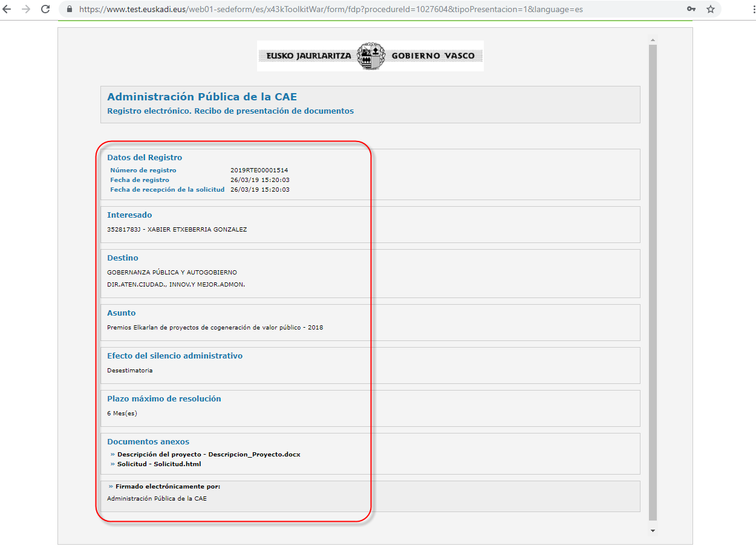This screenshot has height=552, width=756.
Task: Click the 'Datos del Registro' section heading
Action: pos(145,157)
